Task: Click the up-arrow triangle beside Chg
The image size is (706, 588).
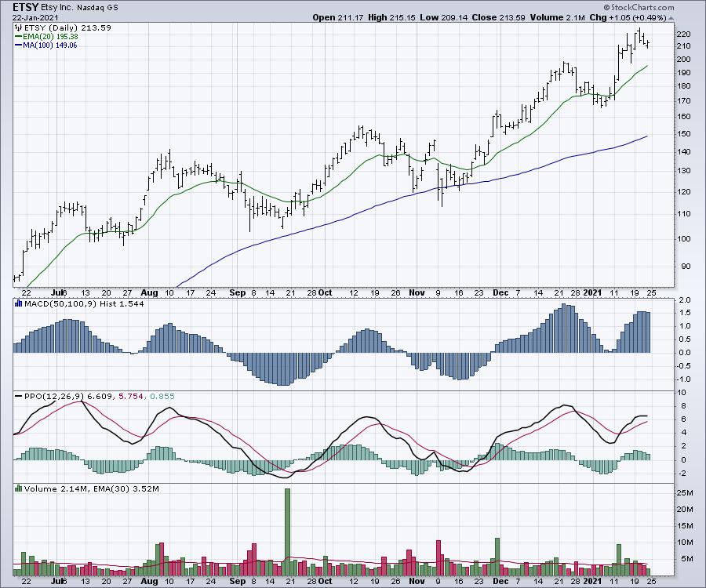Action: (x=671, y=19)
